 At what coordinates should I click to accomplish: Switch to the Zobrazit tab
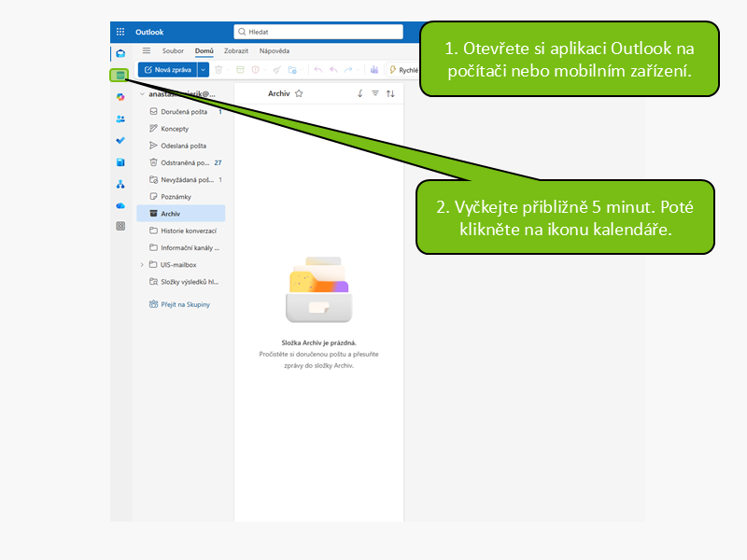[x=236, y=50]
